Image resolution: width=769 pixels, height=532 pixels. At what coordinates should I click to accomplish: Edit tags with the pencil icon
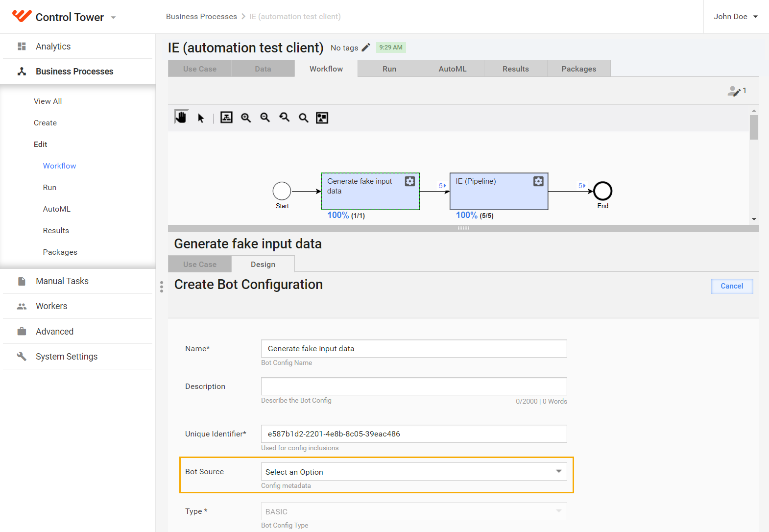[366, 48]
